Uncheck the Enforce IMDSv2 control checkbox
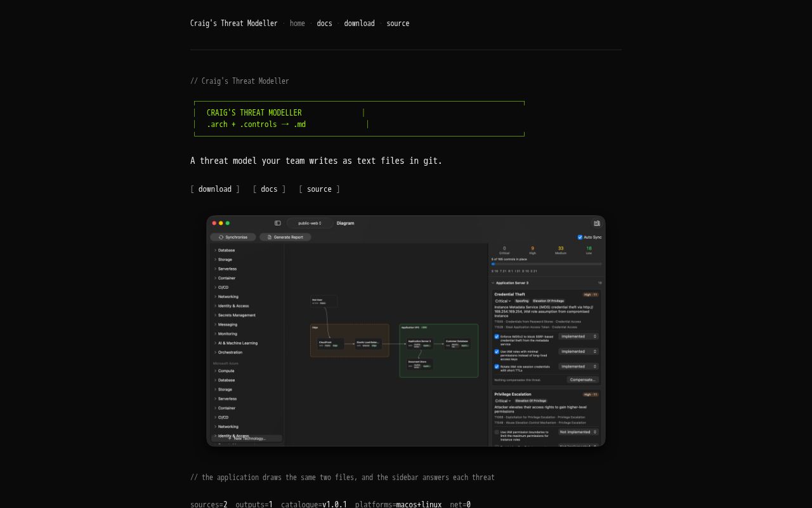 click(497, 337)
